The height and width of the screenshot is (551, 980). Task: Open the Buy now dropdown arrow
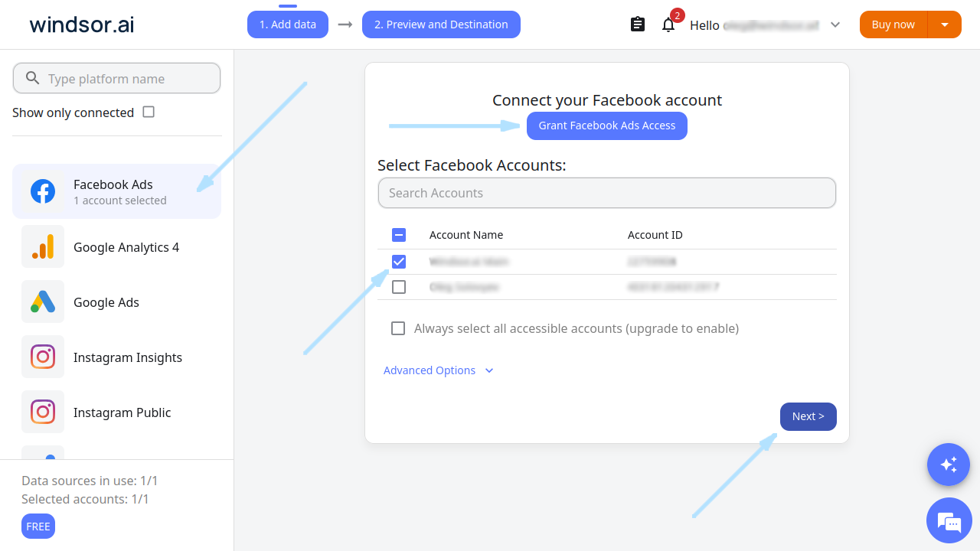pos(945,24)
